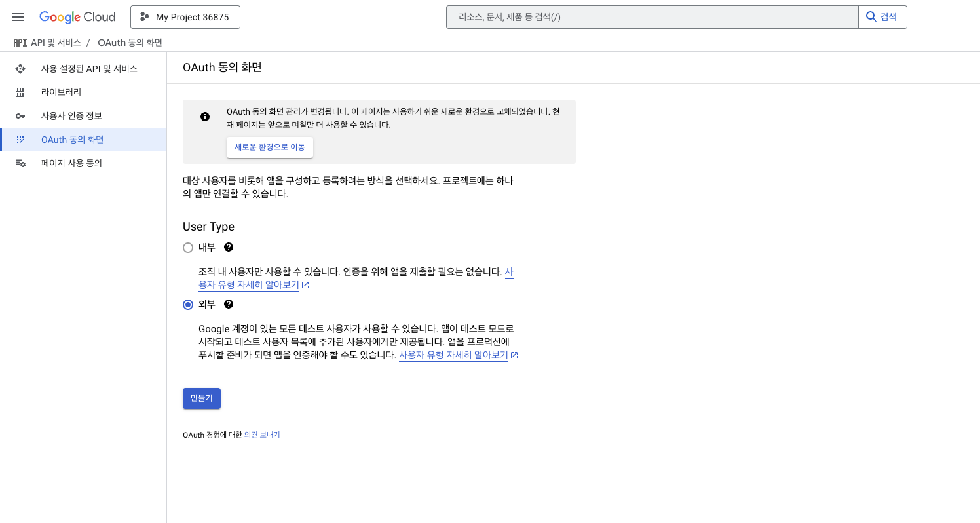Image resolution: width=980 pixels, height=523 pixels.
Task: Open 사용 설정된 API 및 서비스 menu item
Action: click(89, 69)
